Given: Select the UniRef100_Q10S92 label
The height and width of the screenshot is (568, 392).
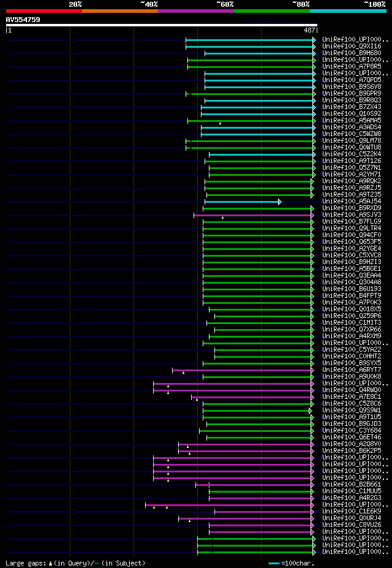Looking at the screenshot, I should click(352, 113).
